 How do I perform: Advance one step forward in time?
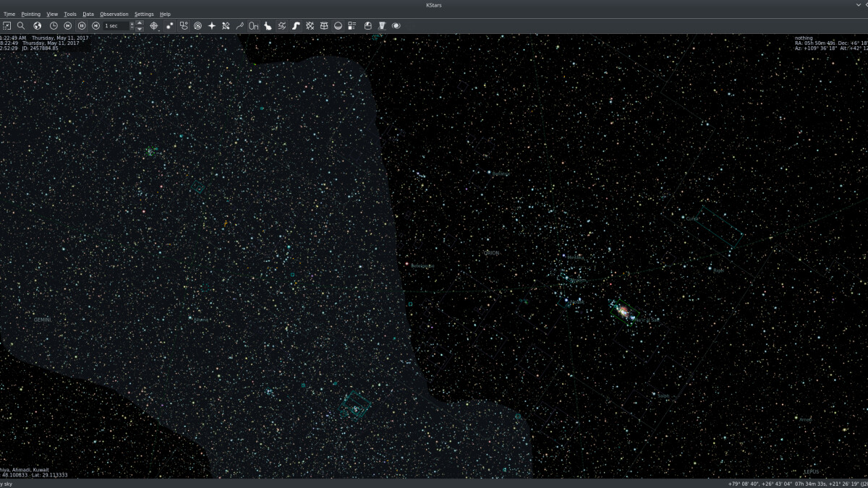pyautogui.click(x=95, y=26)
